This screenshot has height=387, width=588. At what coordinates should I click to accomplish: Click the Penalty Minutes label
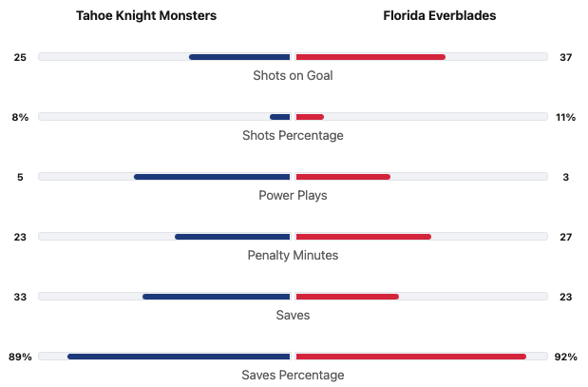click(293, 255)
